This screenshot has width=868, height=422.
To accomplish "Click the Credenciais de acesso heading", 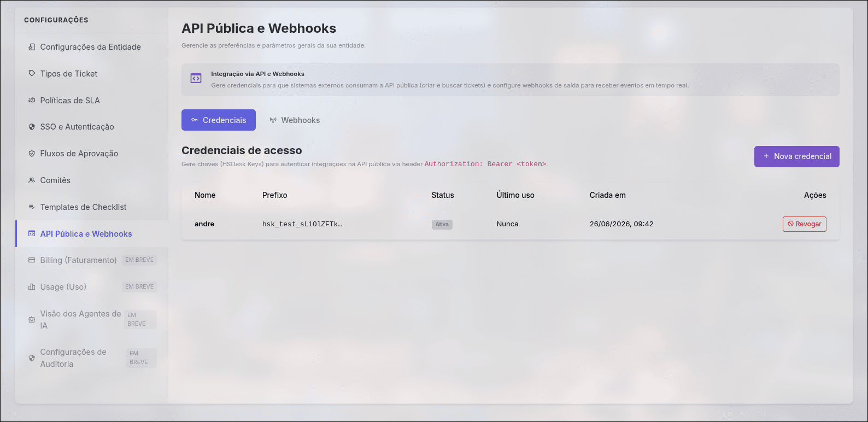I will pyautogui.click(x=242, y=150).
